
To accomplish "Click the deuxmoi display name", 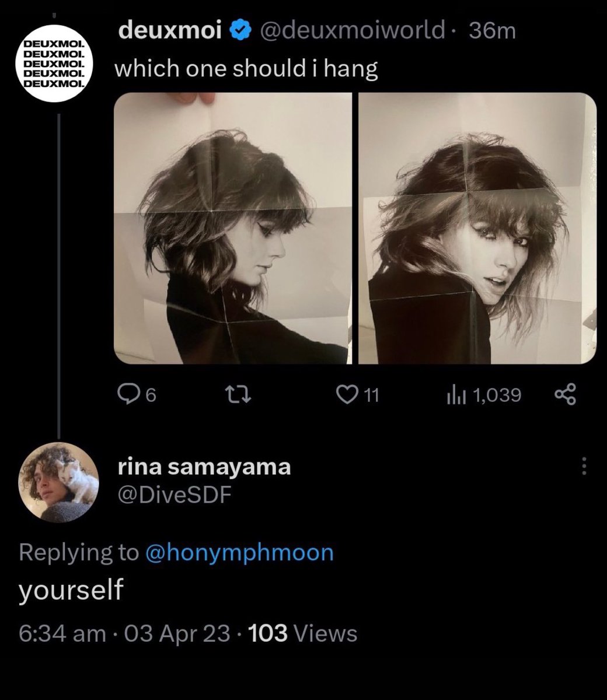I will click(x=170, y=30).
